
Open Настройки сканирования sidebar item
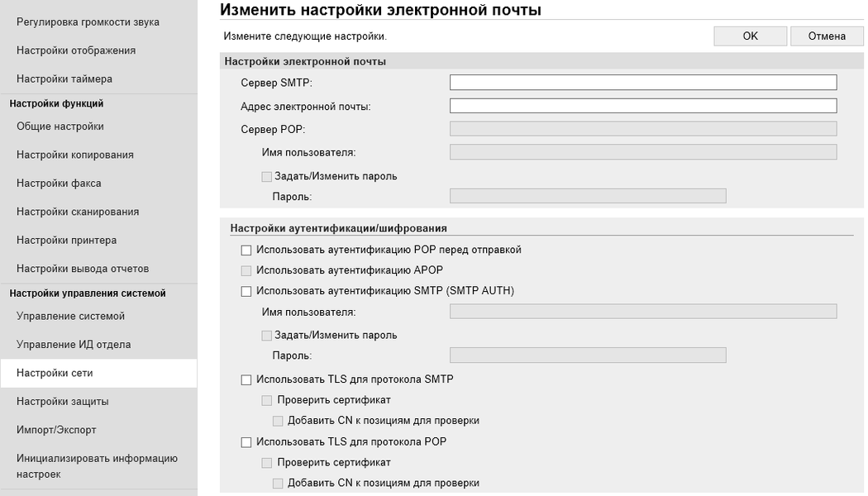click(78, 212)
